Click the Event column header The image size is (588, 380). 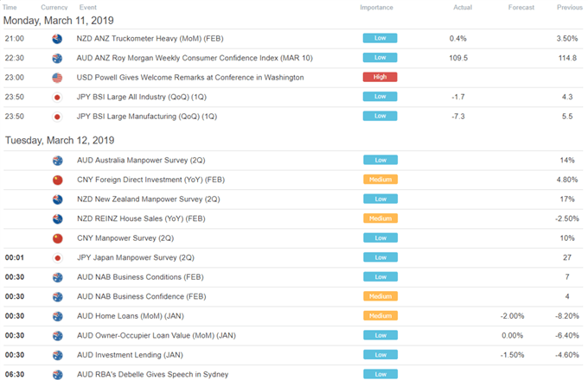[87, 7]
